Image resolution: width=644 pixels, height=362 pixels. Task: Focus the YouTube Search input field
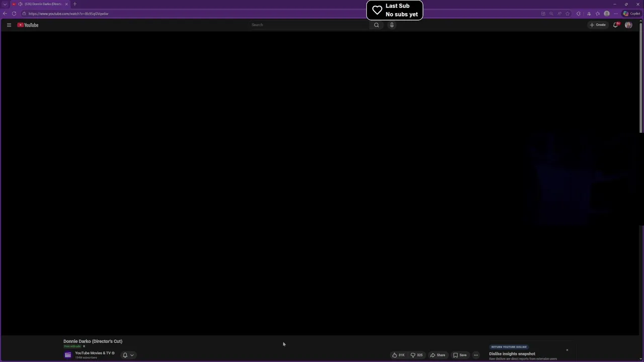coord(309,25)
